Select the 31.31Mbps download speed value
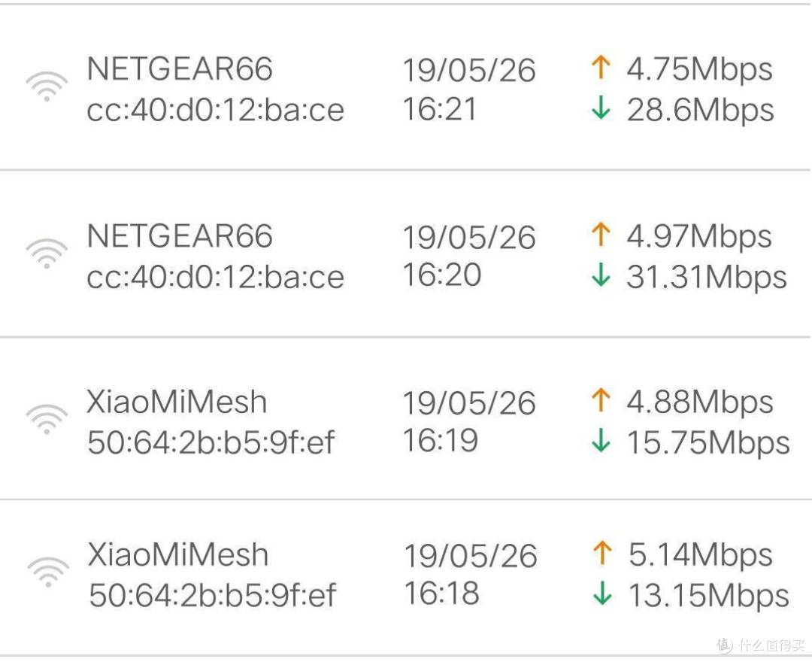Image resolution: width=812 pixels, height=662 pixels. coord(707,277)
